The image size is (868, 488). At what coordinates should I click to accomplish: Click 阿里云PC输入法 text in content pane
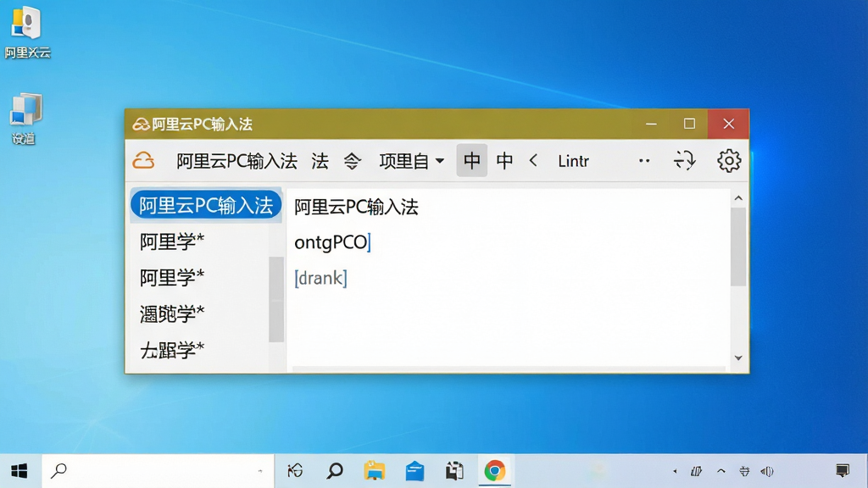[x=356, y=207]
